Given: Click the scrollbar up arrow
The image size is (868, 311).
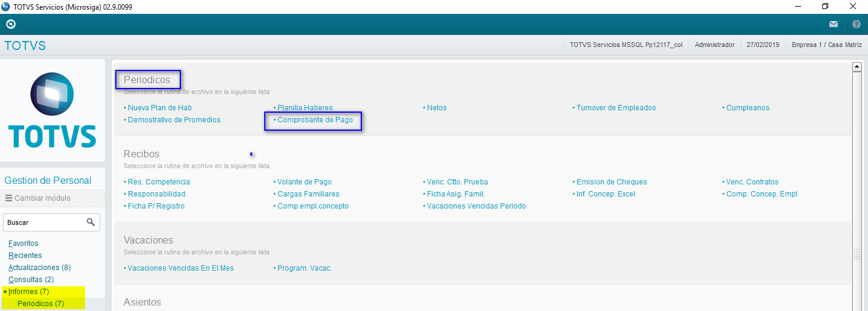Looking at the screenshot, I should pos(857,67).
